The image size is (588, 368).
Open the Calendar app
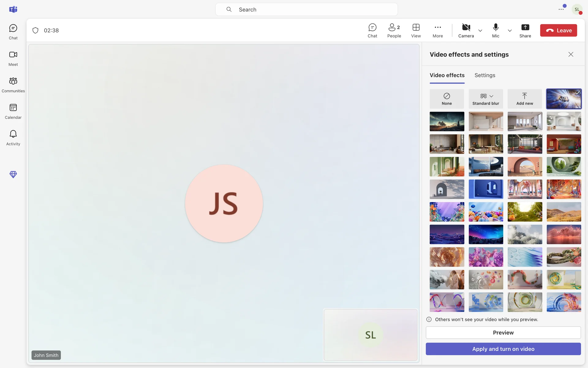click(x=13, y=111)
